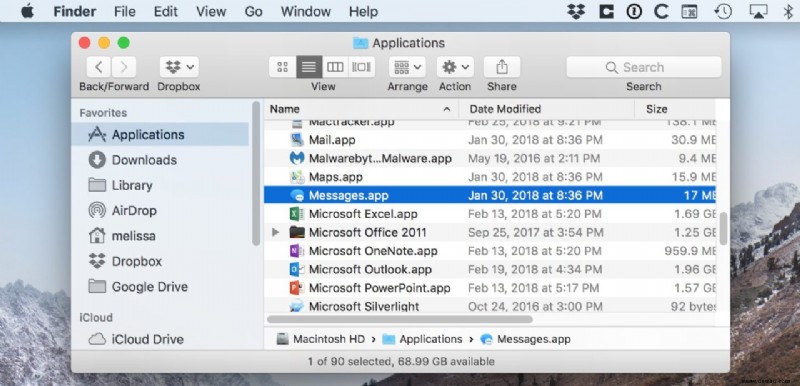Click the Microsoft OneNote.app icon
The image size is (800, 386).
(x=297, y=251)
